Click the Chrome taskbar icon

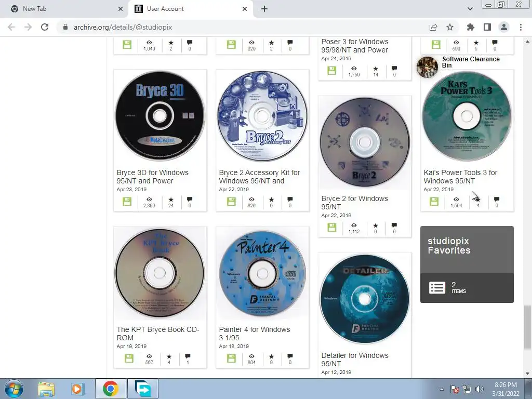point(110,389)
